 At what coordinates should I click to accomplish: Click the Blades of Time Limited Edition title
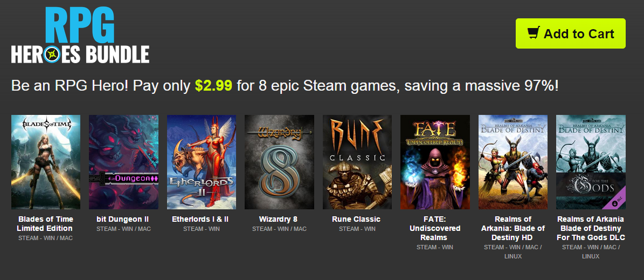coord(46,224)
